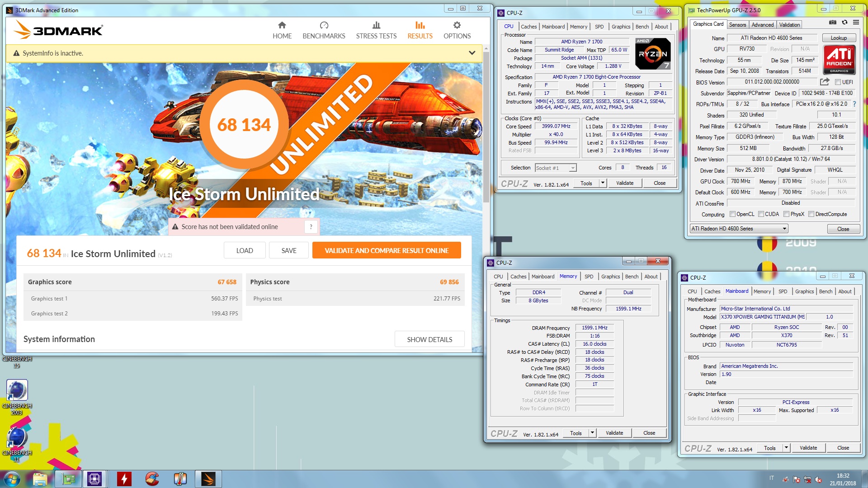Screen dimensions: 868x488
Task: Click the volume icon in system tray
Action: (818, 479)
